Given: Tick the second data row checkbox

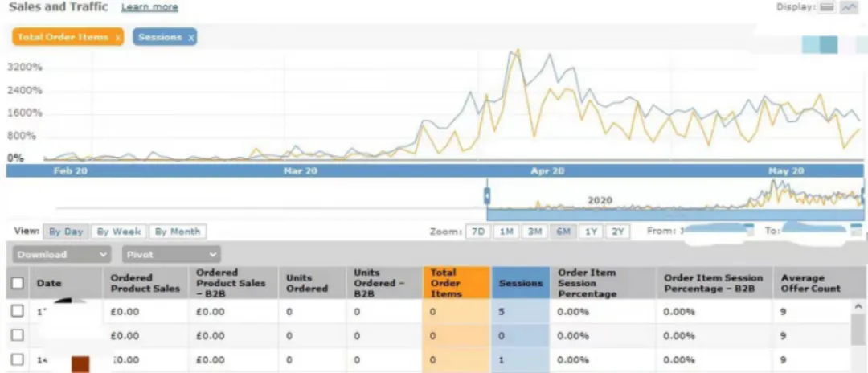Looking at the screenshot, I should click(x=17, y=334).
